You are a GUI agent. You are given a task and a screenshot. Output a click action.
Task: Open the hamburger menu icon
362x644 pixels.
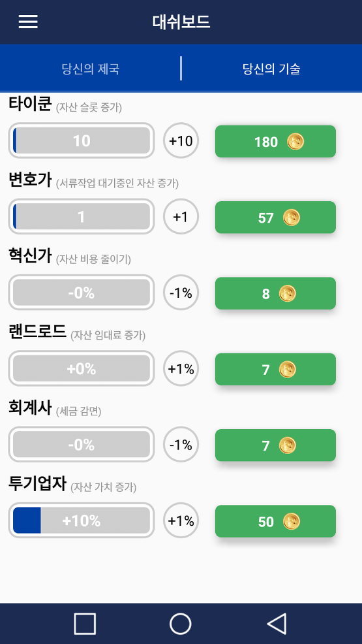coord(28,22)
